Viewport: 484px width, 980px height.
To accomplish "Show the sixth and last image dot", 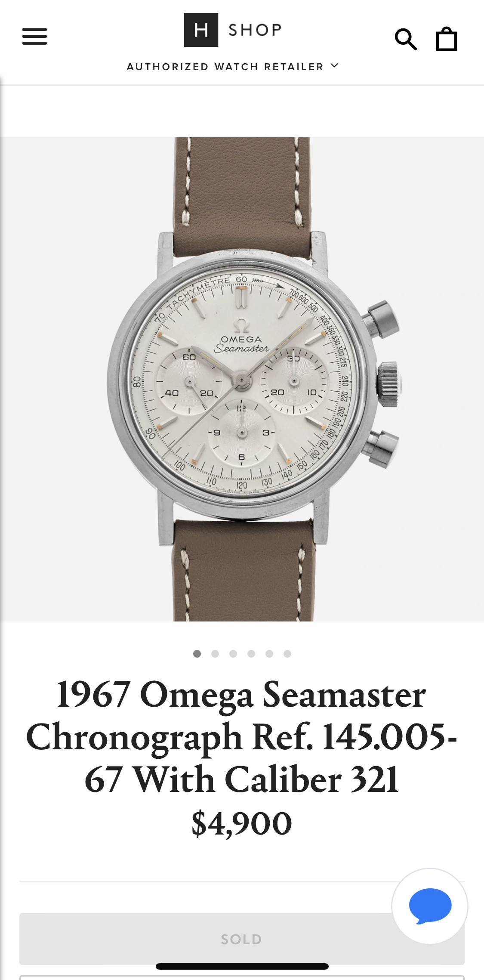I will tap(287, 654).
